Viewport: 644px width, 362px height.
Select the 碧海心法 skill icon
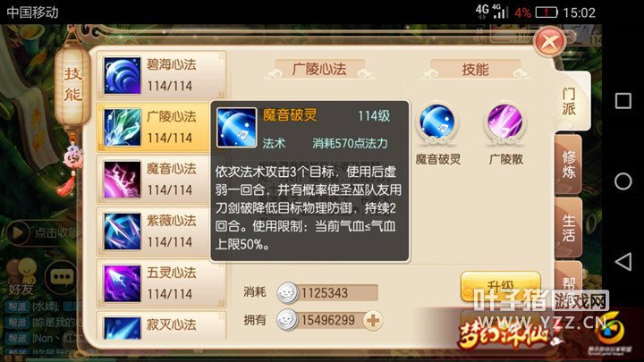122,75
